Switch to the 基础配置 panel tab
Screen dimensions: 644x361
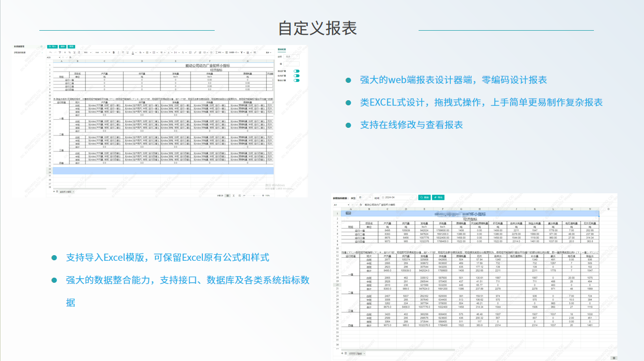(282, 49)
